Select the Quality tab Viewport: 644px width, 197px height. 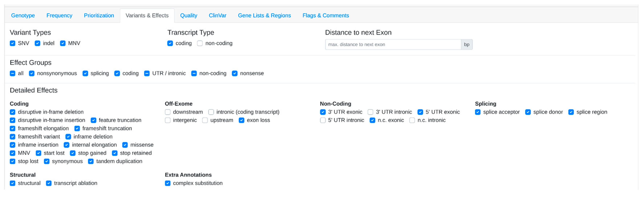(x=189, y=15)
